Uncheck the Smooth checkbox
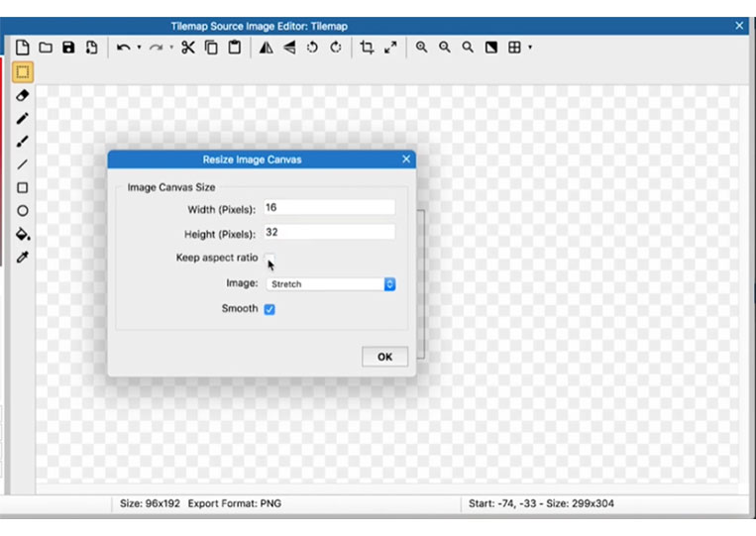Viewport: 756px width, 536px height. point(270,309)
